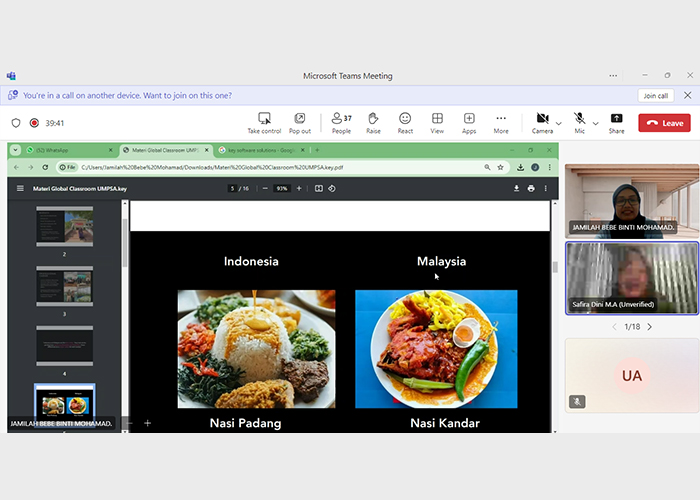
Task: Select Jamilah Bebe Binti Mohamad video tile
Action: pos(632,201)
